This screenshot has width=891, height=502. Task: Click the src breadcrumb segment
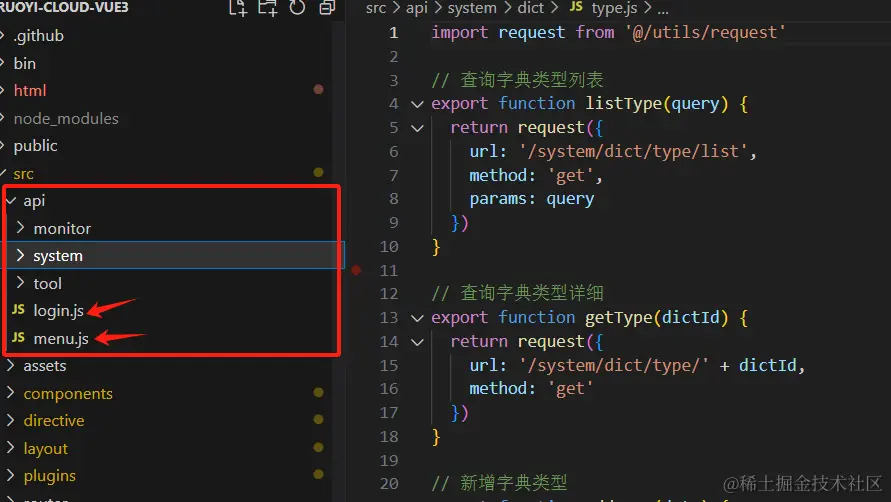click(x=376, y=8)
